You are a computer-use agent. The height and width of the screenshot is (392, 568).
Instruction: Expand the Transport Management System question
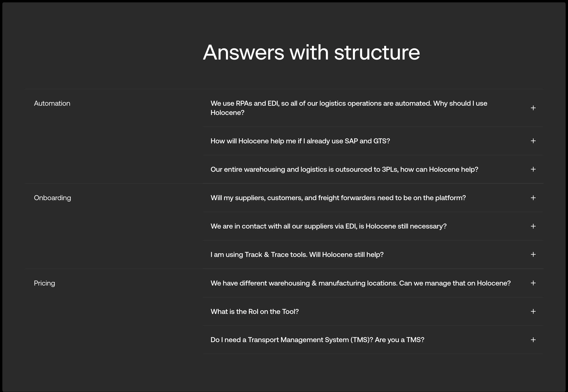[x=533, y=340]
